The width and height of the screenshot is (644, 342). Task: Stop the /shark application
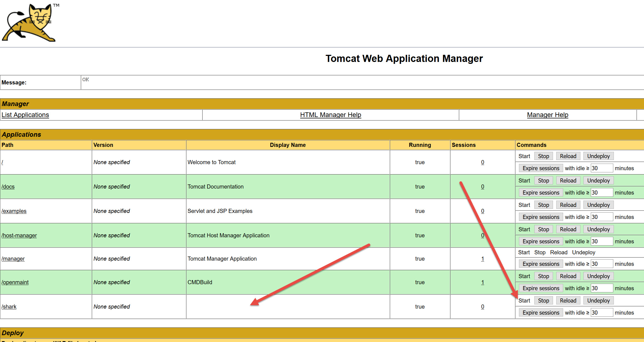[x=543, y=301]
